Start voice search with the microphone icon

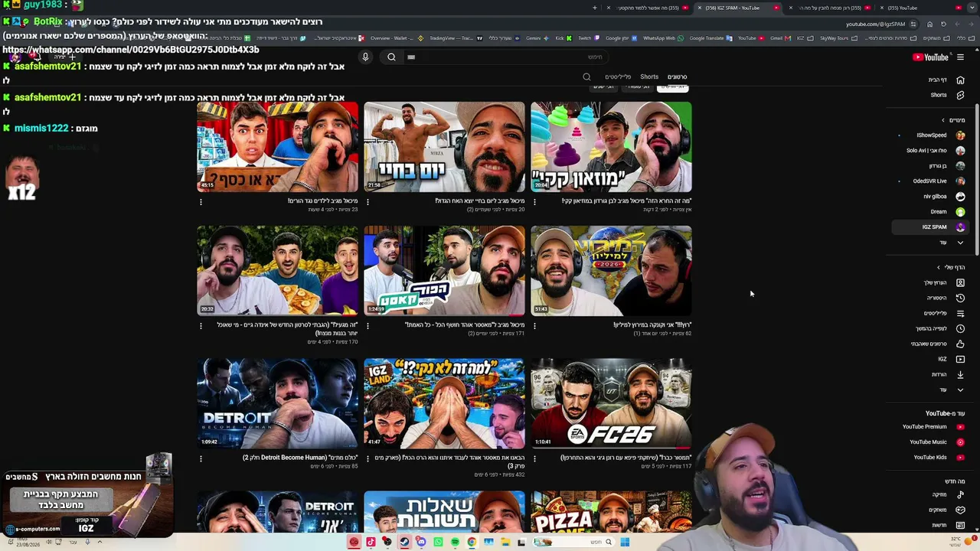(365, 57)
